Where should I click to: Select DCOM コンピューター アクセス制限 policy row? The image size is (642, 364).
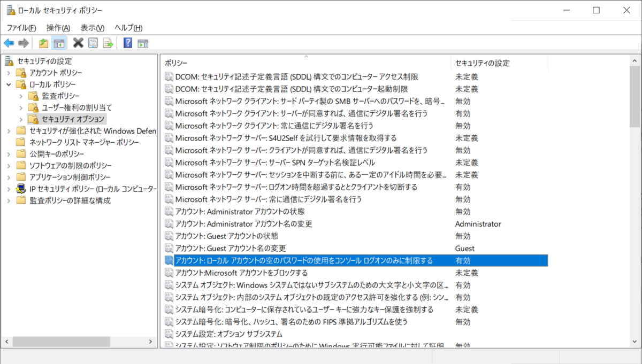pyautogui.click(x=355, y=76)
